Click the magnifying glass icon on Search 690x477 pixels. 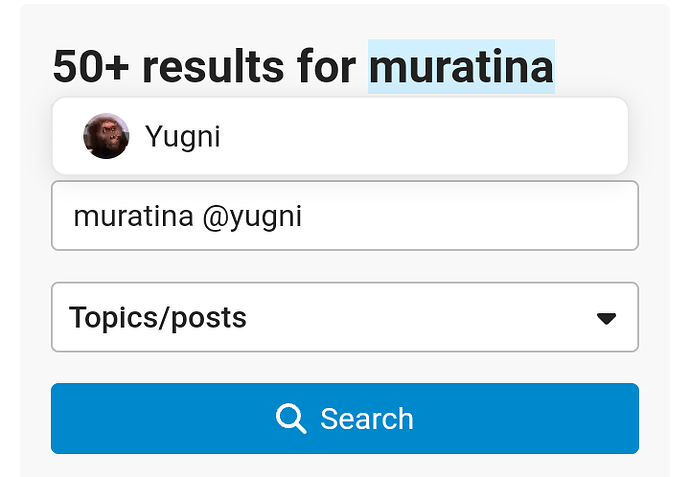(291, 418)
